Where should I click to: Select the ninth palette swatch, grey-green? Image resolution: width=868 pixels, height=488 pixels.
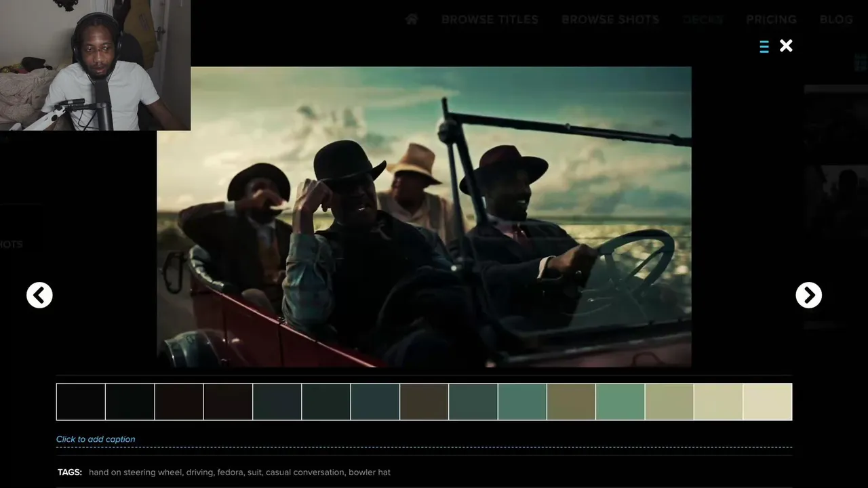tap(473, 402)
